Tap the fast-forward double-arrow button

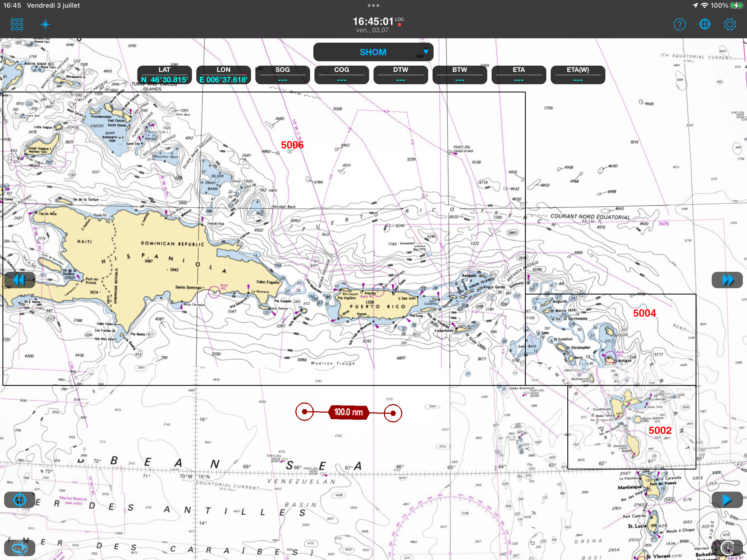[x=727, y=280]
